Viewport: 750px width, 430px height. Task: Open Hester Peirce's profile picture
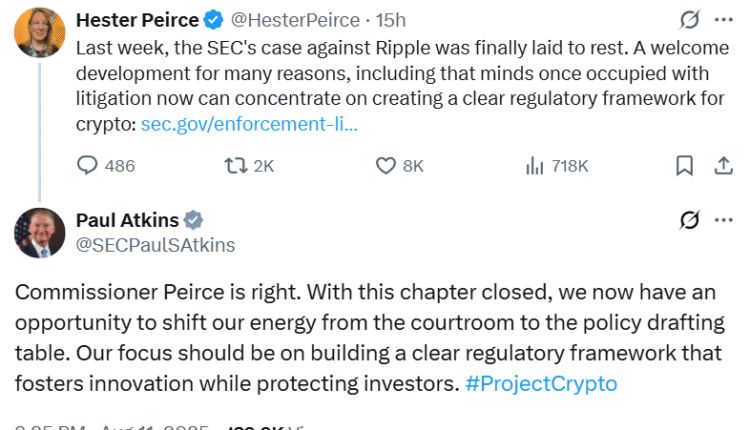point(39,32)
